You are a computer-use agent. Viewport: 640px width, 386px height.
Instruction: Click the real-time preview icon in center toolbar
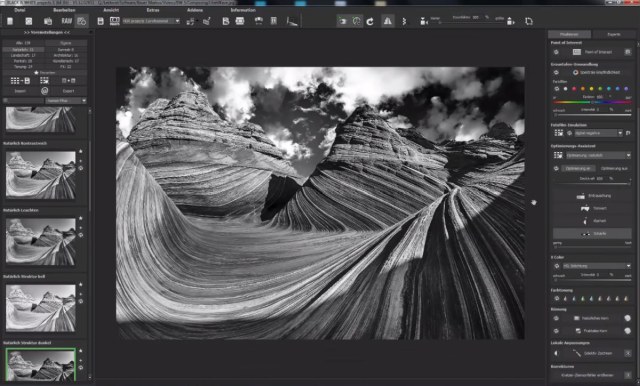[x=343, y=21]
